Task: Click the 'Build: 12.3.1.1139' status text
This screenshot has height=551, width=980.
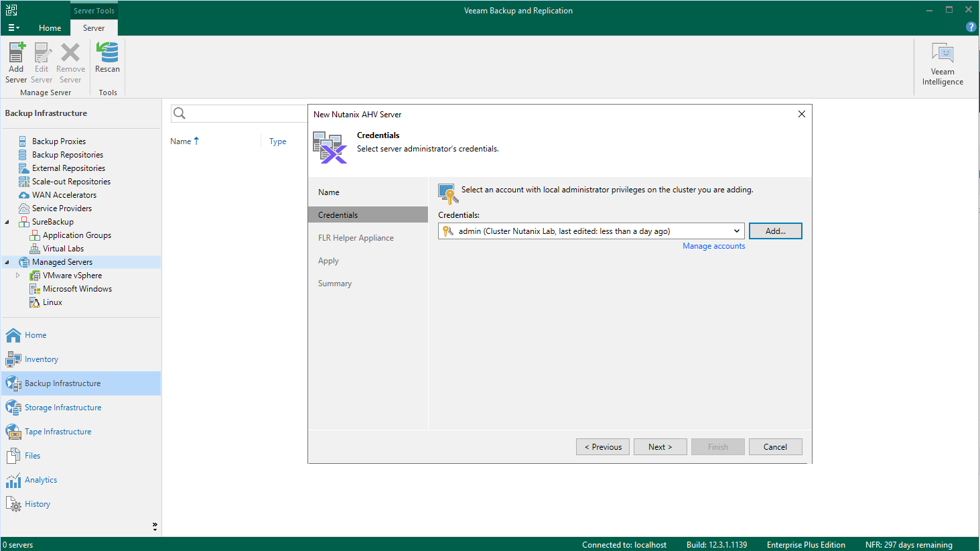Action: [717, 545]
